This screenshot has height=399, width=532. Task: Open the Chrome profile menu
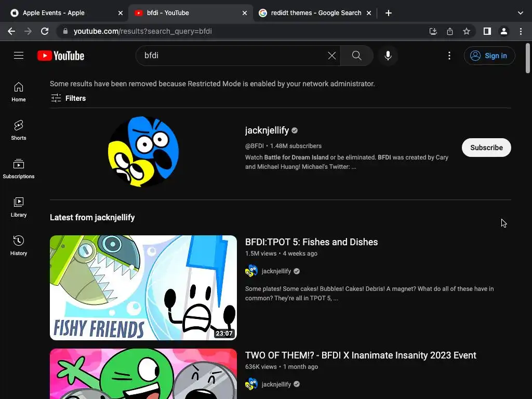coord(504,32)
